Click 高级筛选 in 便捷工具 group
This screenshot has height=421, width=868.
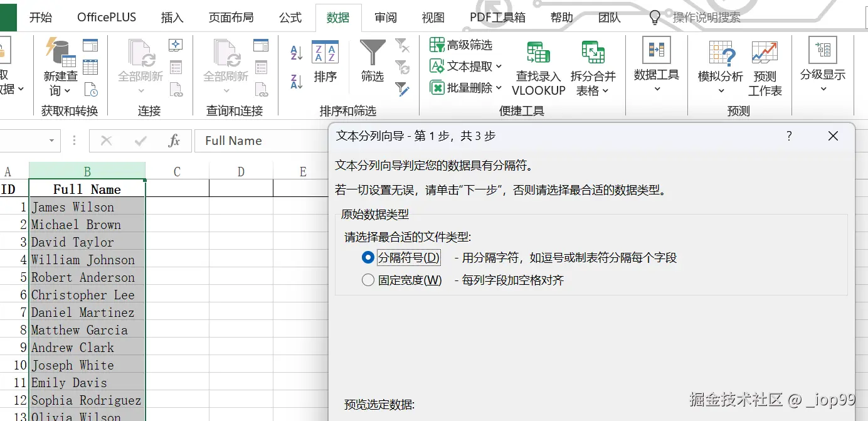point(461,45)
